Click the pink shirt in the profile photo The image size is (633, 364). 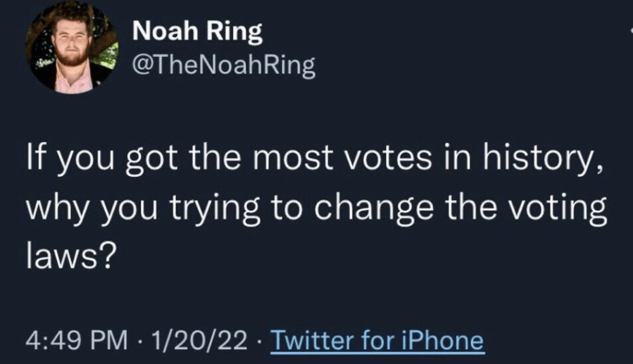click(x=73, y=81)
